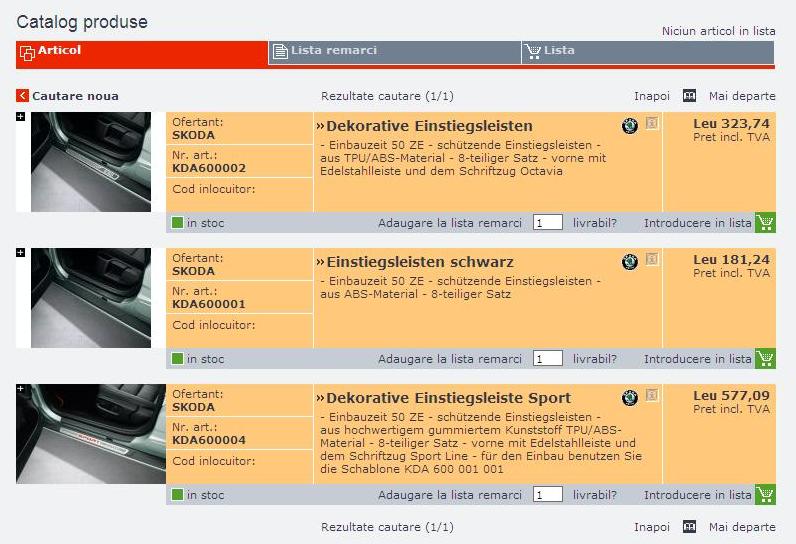Click the top Mai departe link
Image resolution: width=796 pixels, height=544 pixels.
[741, 96]
